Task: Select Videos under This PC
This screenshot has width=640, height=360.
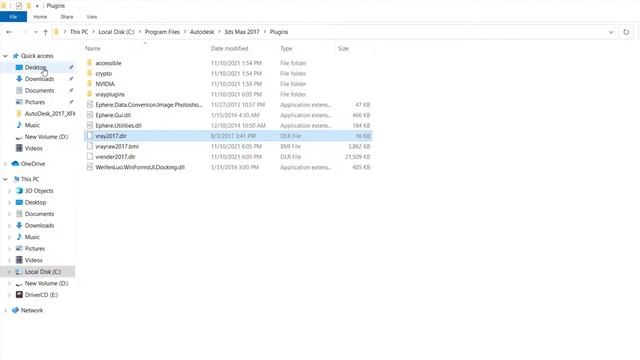Action: (x=33, y=260)
